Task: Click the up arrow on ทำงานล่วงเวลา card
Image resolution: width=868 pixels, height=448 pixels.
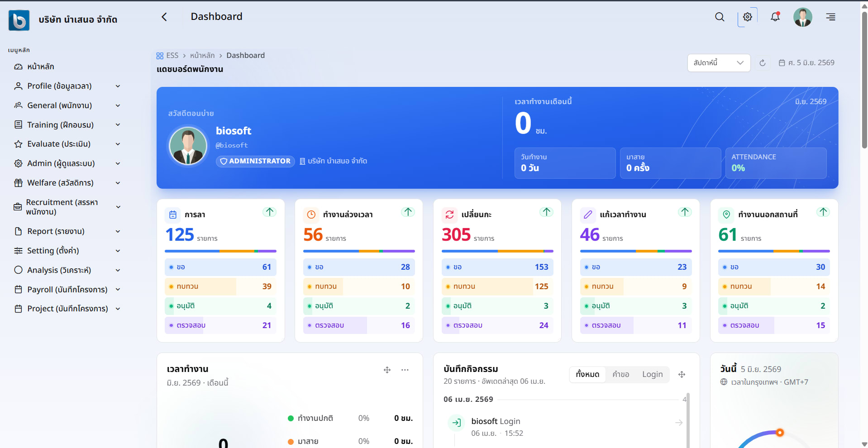Action: (408, 212)
